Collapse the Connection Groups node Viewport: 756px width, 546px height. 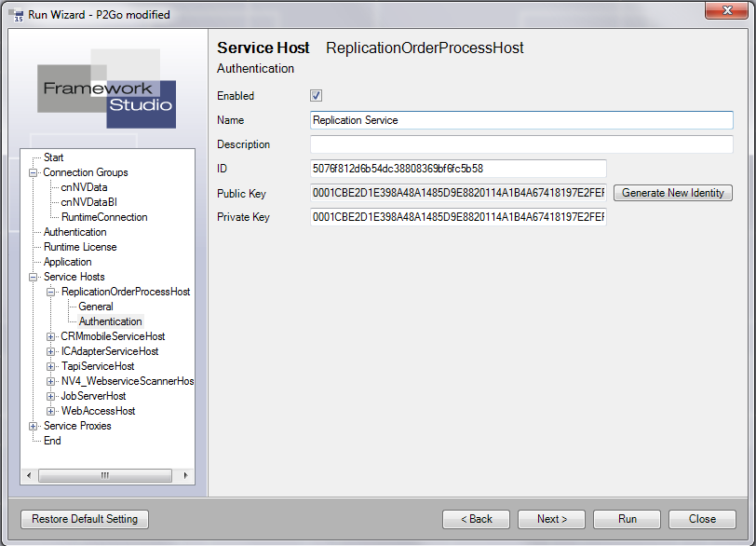(33, 172)
